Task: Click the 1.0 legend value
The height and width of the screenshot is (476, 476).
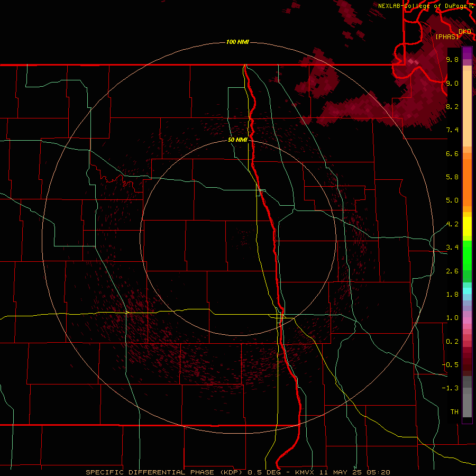Action: click(452, 318)
